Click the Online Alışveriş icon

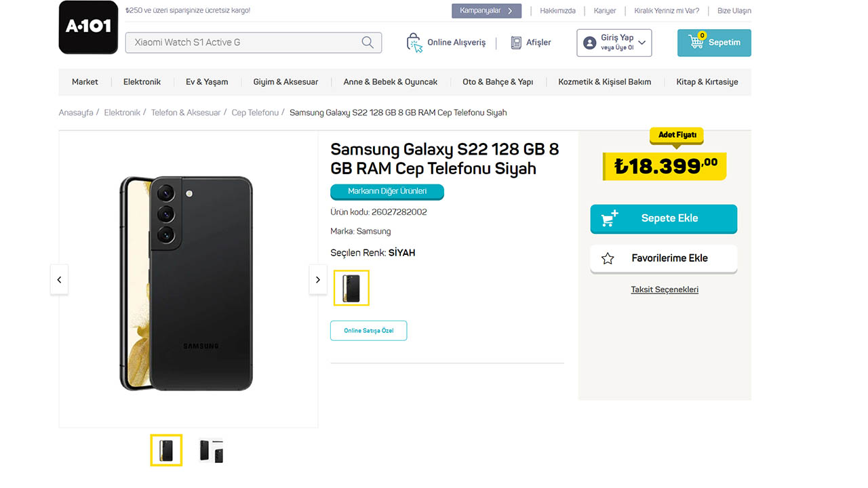point(414,43)
